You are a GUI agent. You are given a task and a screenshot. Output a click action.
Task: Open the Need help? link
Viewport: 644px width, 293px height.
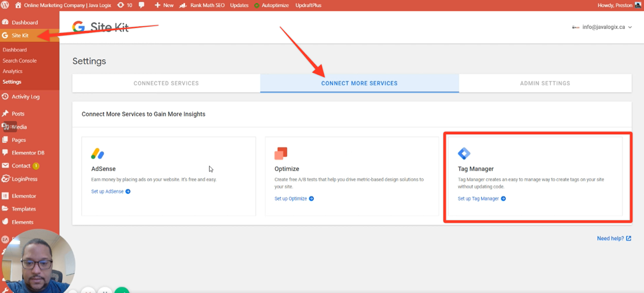click(x=610, y=238)
